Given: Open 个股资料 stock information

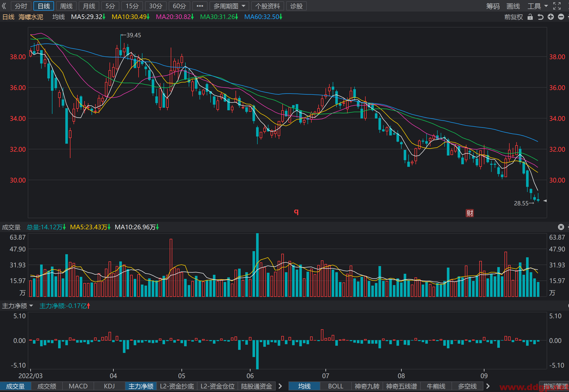Looking at the screenshot, I should pos(267,6).
